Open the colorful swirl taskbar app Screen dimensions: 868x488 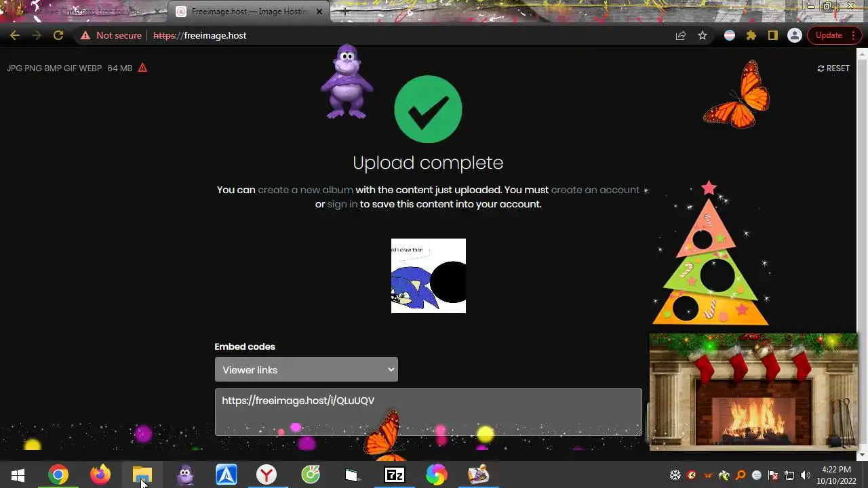(437, 475)
